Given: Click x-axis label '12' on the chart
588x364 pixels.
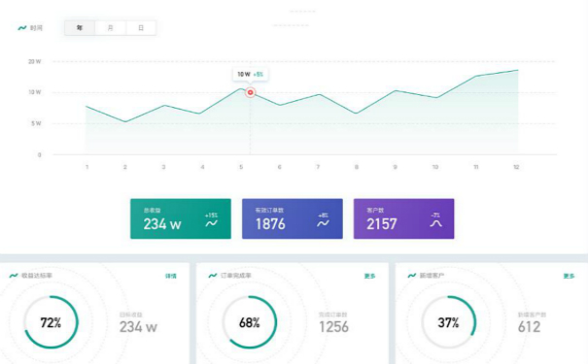Looking at the screenshot, I should coord(516,167).
